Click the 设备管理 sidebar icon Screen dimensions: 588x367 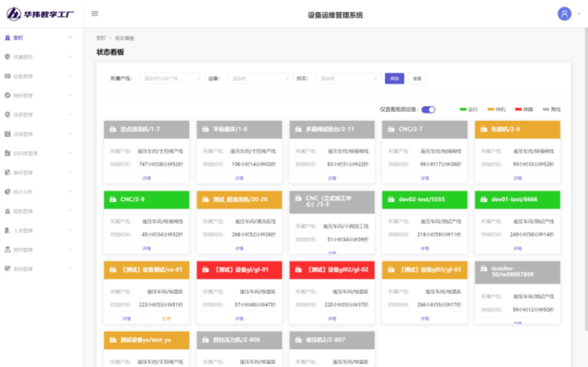8,76
